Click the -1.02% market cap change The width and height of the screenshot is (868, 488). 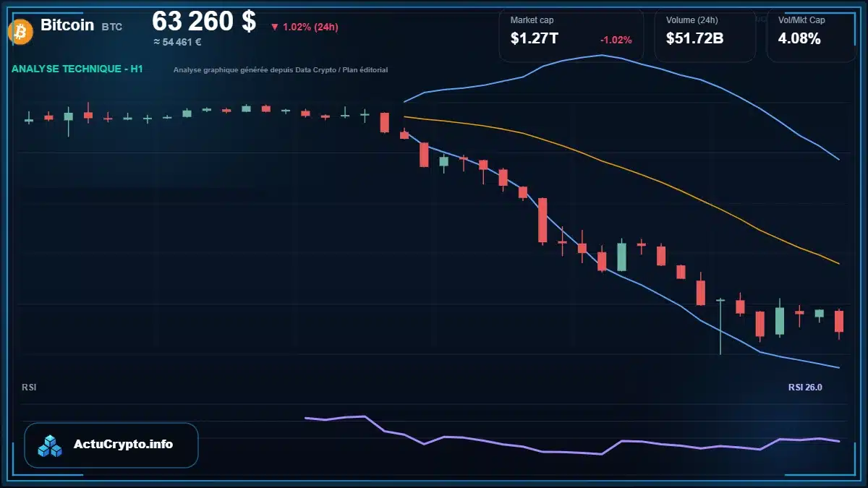[616, 40]
